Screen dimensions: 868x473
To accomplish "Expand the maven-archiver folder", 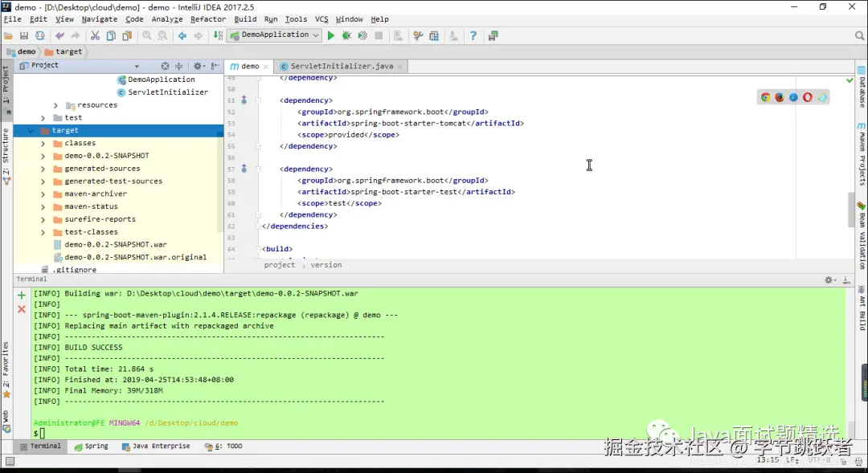I will coord(43,194).
